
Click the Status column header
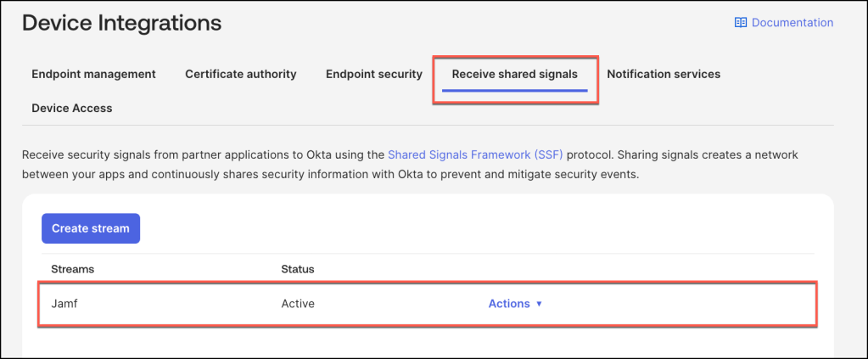pos(298,269)
